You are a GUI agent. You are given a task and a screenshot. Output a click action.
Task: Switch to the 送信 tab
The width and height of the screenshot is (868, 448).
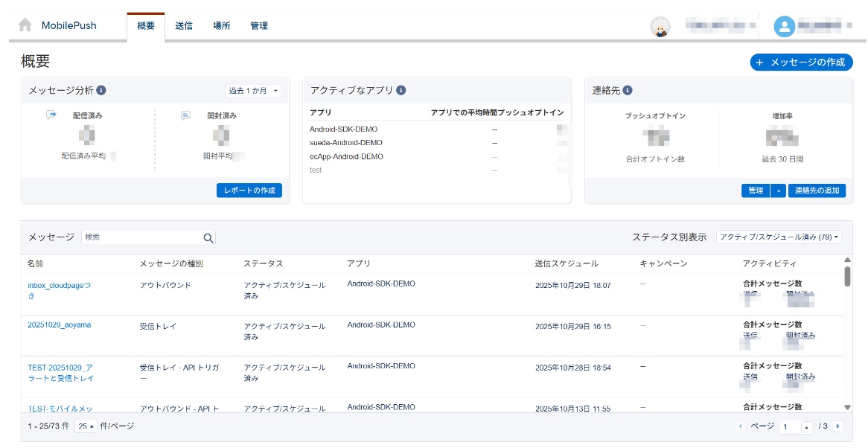point(184,26)
